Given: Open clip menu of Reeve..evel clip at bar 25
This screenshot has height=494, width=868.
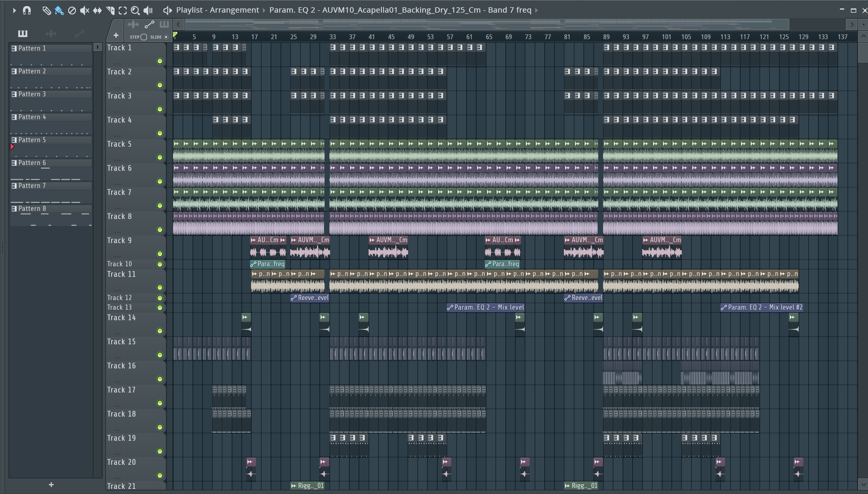Looking at the screenshot, I should pyautogui.click(x=294, y=298).
